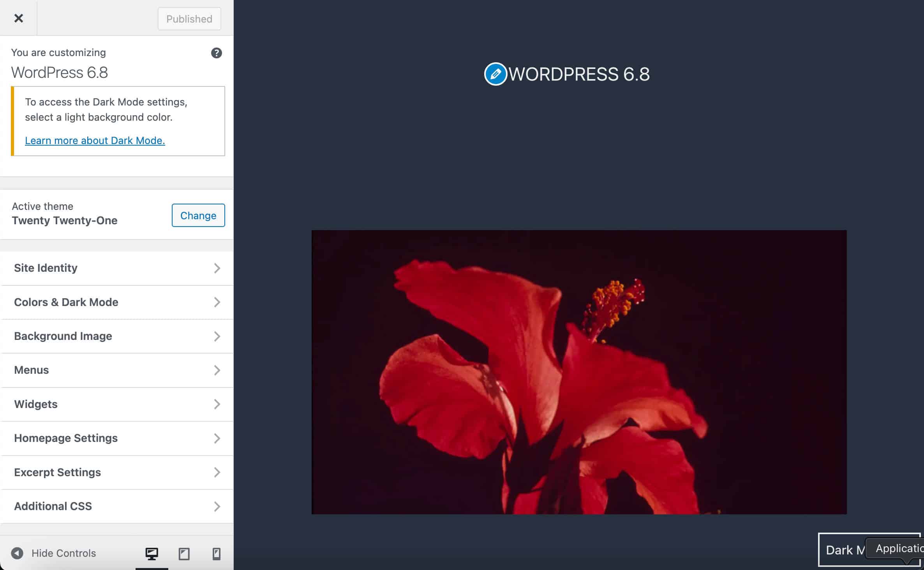Close the Customizer with the X icon

(x=18, y=18)
